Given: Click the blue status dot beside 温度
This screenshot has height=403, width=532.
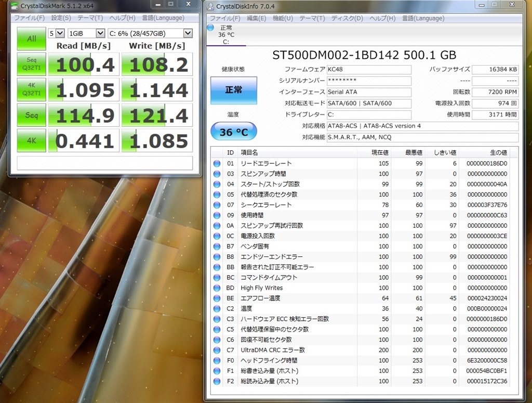Looking at the screenshot, I should point(217,308).
